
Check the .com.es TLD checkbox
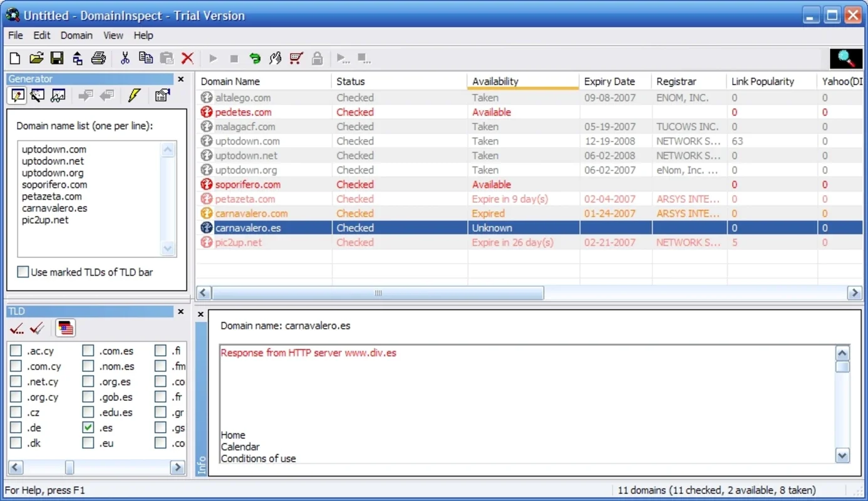coord(88,351)
